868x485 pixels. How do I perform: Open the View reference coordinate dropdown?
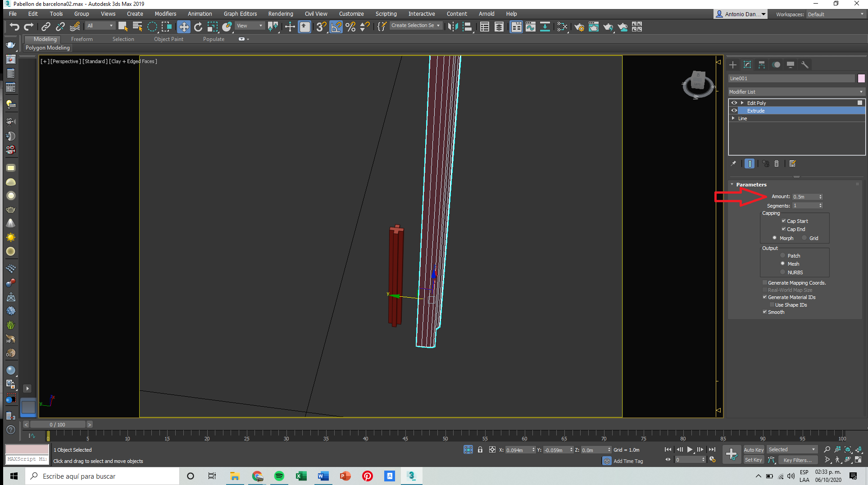(x=250, y=26)
